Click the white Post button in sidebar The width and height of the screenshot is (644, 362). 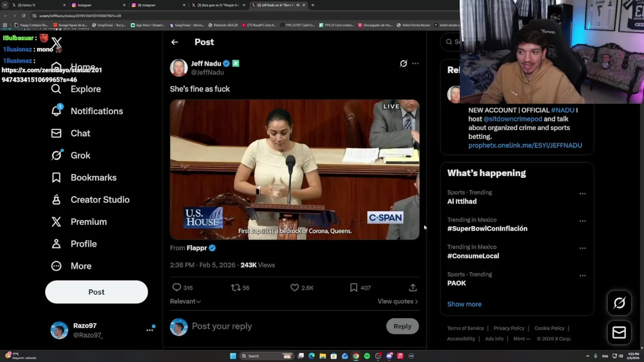click(97, 292)
